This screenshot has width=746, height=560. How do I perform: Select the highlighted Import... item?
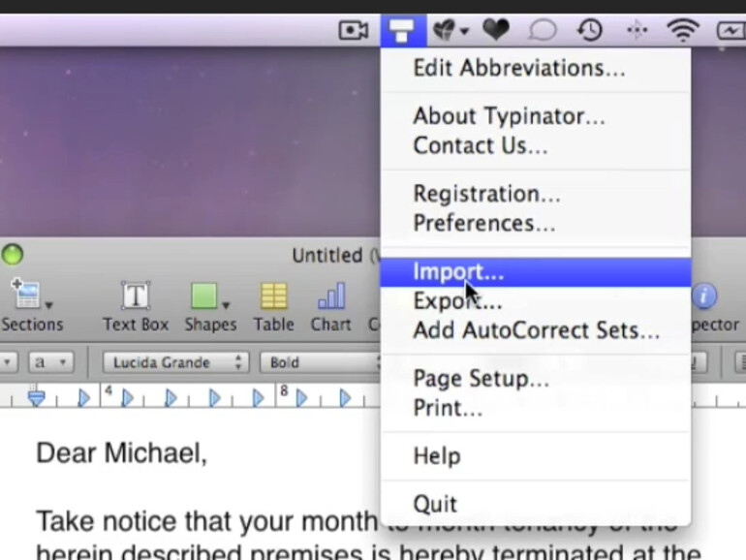click(536, 272)
